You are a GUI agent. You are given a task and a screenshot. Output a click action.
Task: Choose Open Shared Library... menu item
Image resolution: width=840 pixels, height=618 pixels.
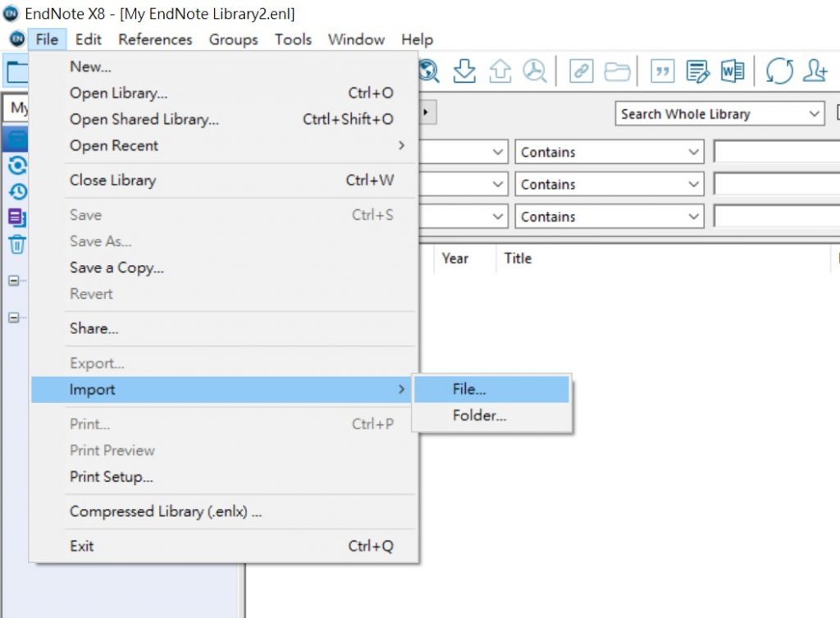click(x=224, y=119)
